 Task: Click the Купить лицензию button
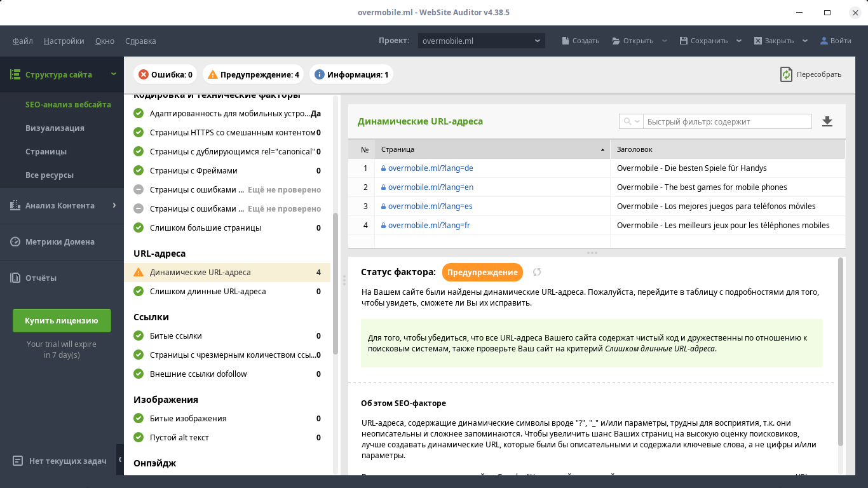(62, 320)
